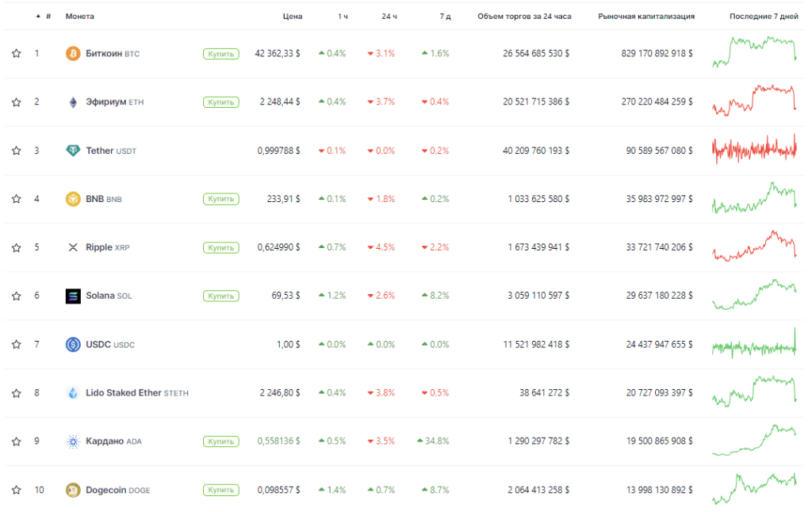Click the Lido Staked Ether logo icon
812x512 pixels.
[x=73, y=393]
